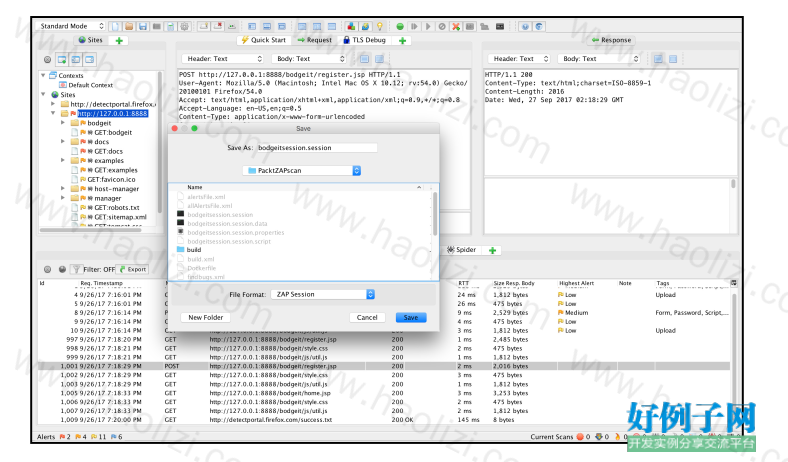Image resolution: width=788 pixels, height=462 pixels.
Task: Click the blue flag alerts count in status bar
Action: [117, 437]
